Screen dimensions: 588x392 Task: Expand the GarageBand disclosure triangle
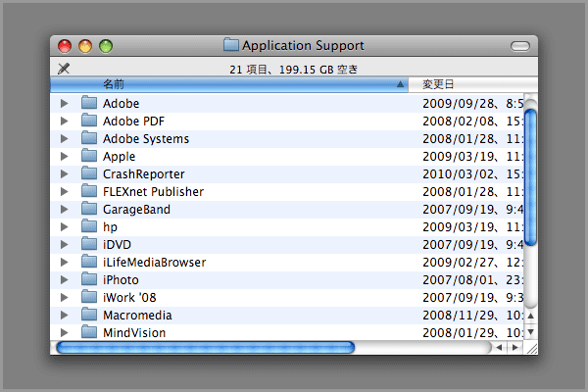[x=65, y=209]
